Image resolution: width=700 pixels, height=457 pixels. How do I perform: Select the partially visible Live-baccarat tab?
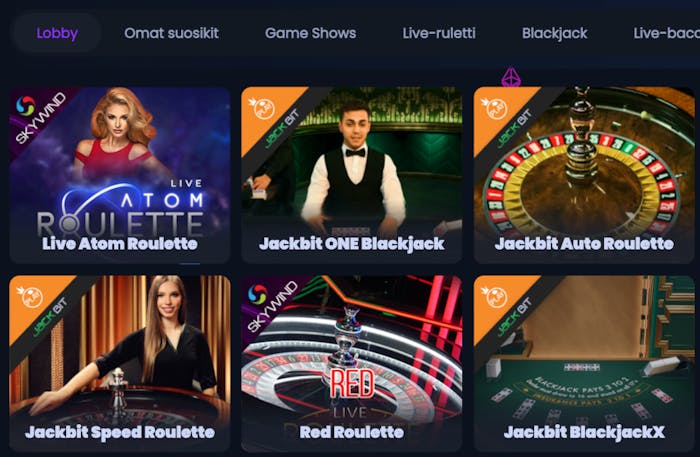[667, 33]
